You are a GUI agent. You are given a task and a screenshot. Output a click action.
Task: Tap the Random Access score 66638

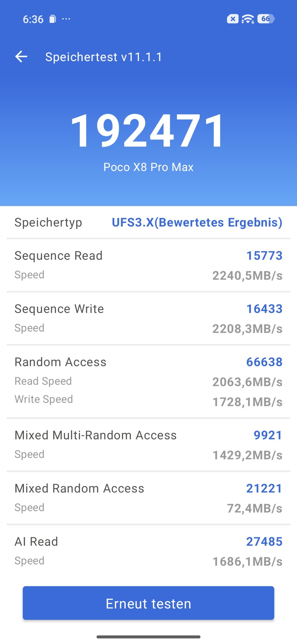[x=264, y=362]
